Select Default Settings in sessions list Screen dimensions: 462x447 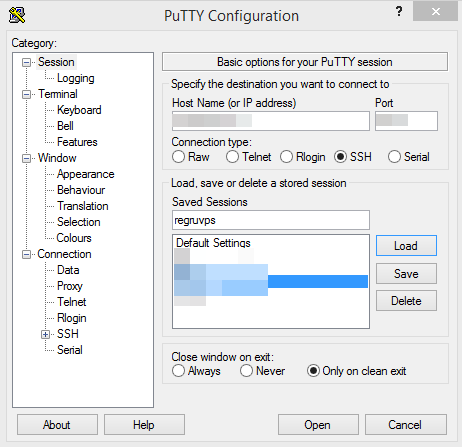point(213,243)
